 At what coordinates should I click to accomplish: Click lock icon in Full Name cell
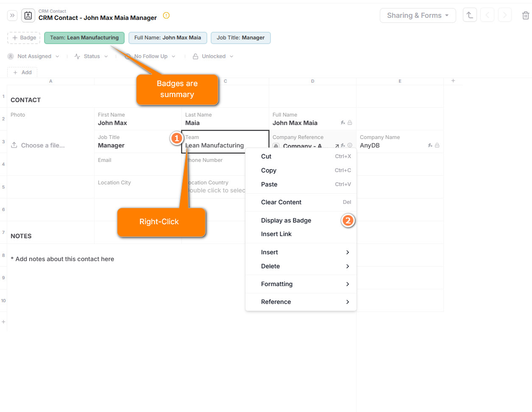tap(350, 123)
